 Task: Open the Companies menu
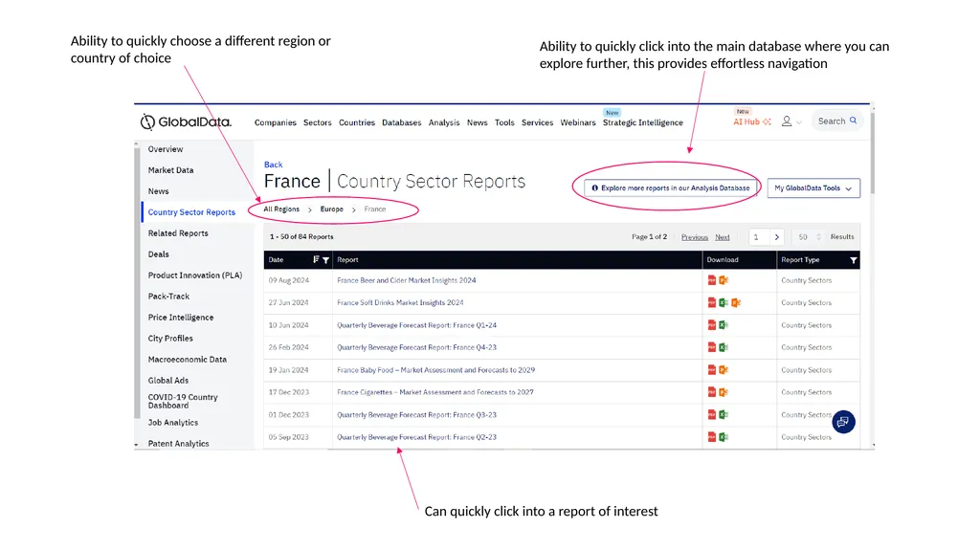[275, 122]
